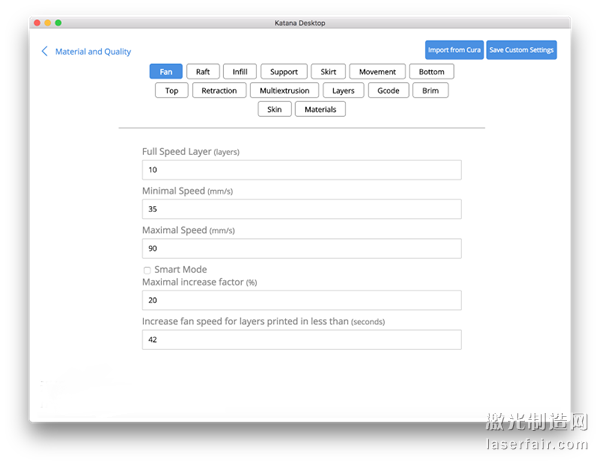Viewport: 600px width, 464px height.
Task: Switch to the Layers tab
Action: point(343,91)
